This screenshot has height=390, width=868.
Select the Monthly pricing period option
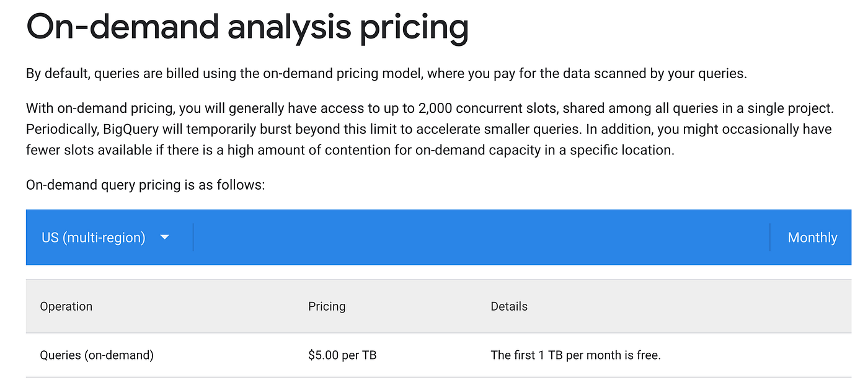(x=812, y=237)
